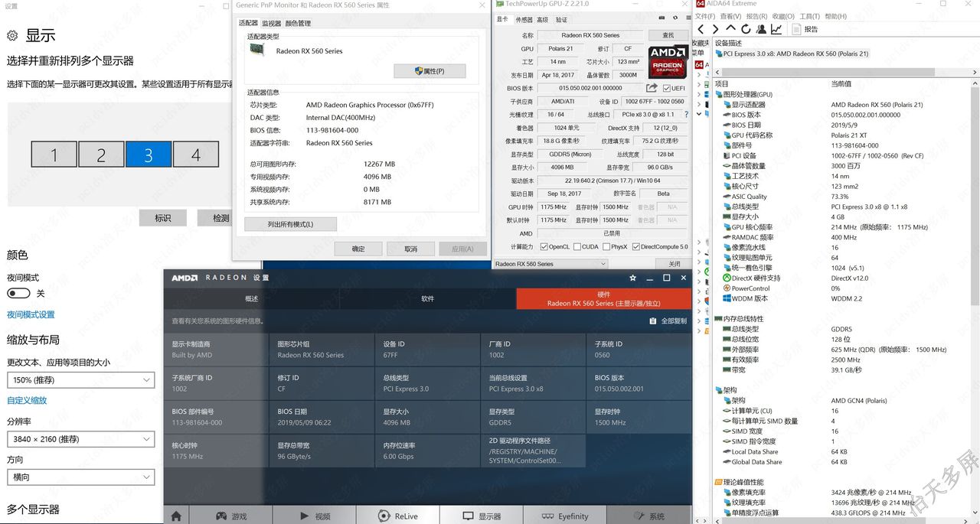Toggle DirectCompute 5.0 checkbox in GPU-Z
Image resolution: width=980 pixels, height=524 pixels.
635,246
